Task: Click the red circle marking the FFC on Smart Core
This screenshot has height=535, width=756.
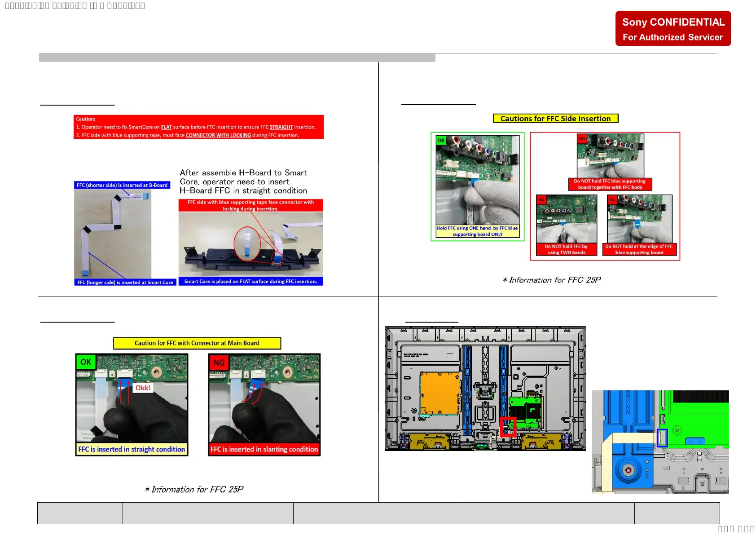Action: [247, 244]
